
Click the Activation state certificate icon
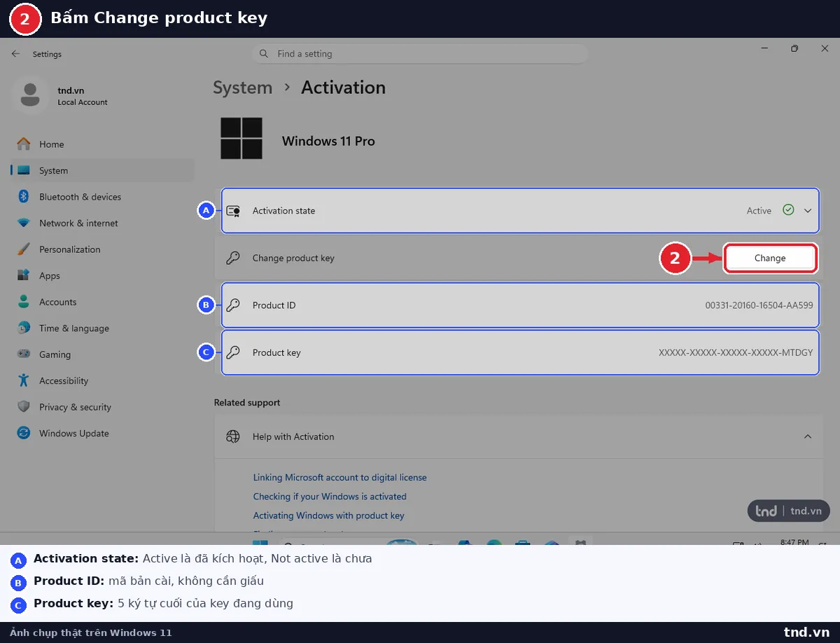pos(233,210)
